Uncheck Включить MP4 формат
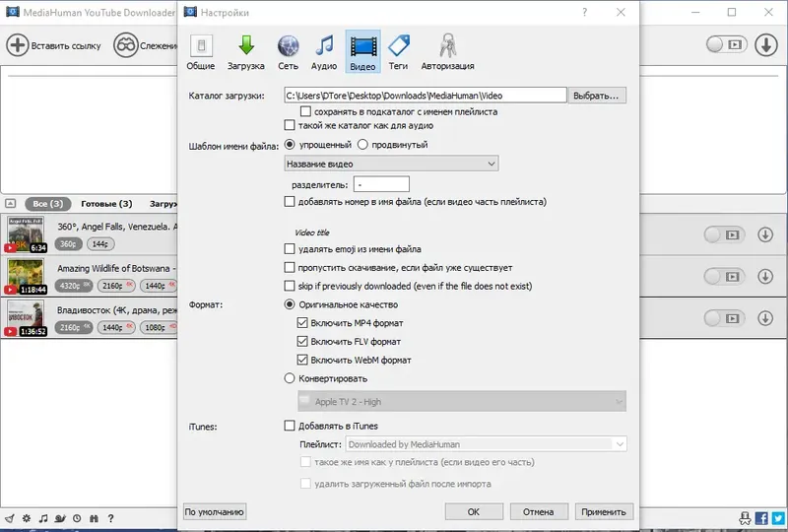The width and height of the screenshot is (788, 532). (302, 323)
